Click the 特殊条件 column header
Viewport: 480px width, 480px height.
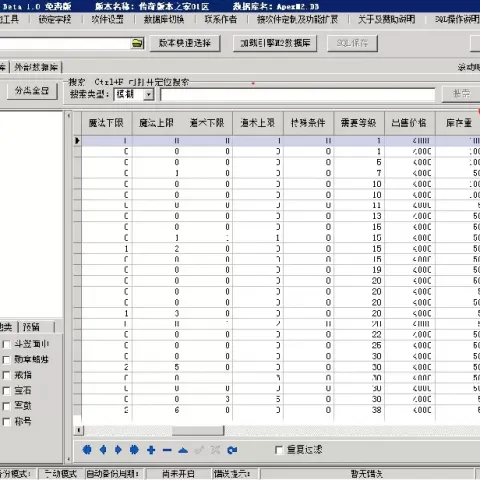pos(308,123)
